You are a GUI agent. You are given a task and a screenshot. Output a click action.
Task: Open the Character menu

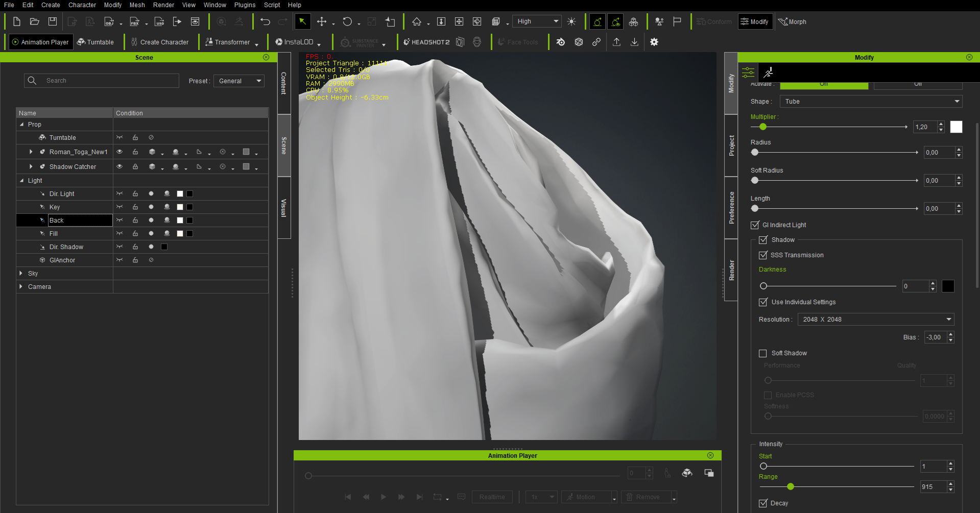82,5
